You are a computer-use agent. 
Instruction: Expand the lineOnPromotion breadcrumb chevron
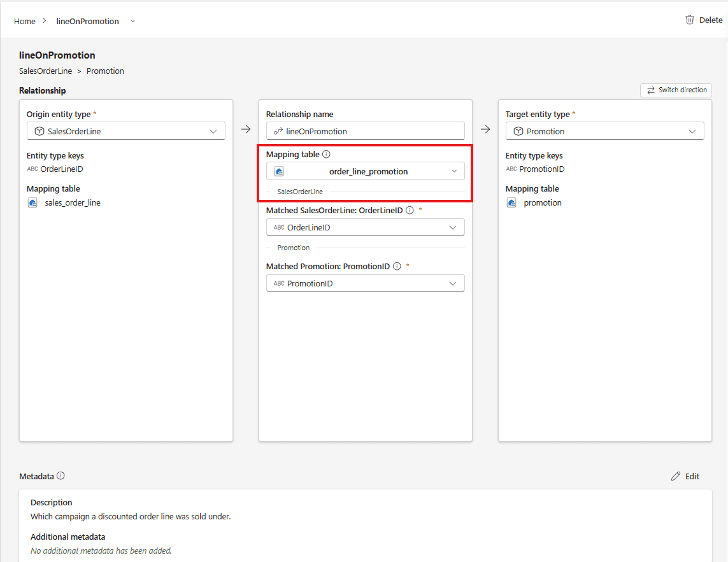coord(132,21)
